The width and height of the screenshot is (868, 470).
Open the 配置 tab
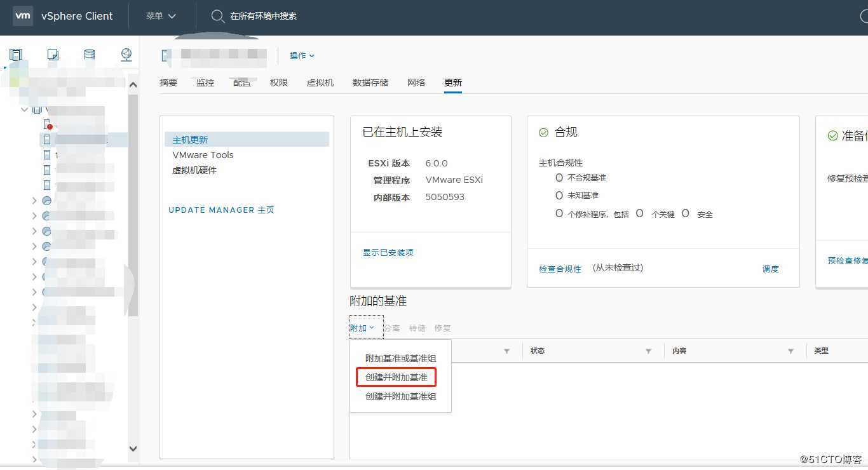242,83
